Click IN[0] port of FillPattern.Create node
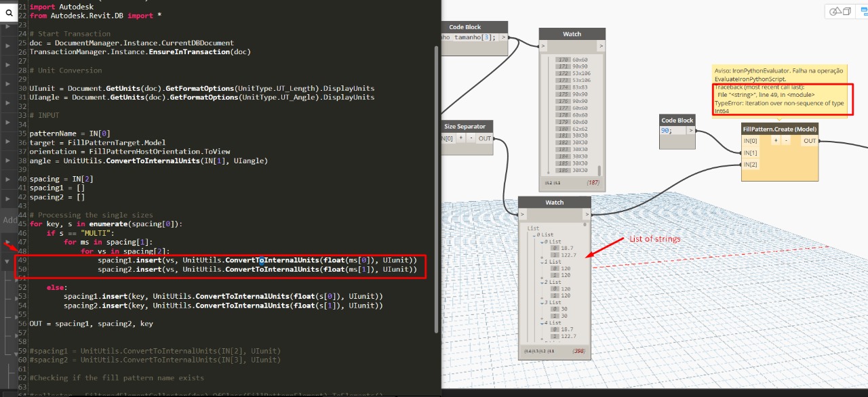 [750, 141]
